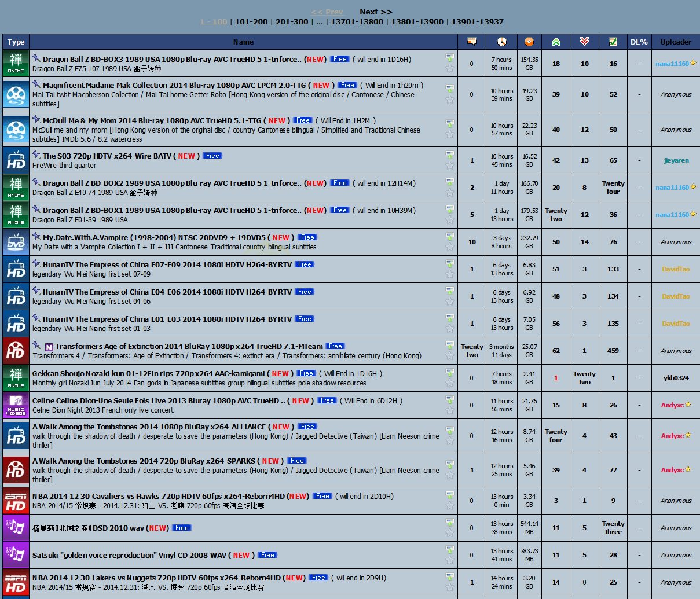The height and width of the screenshot is (599, 700).
Task: View uploader Andyxc on Celine Dion row
Action: tap(672, 405)
